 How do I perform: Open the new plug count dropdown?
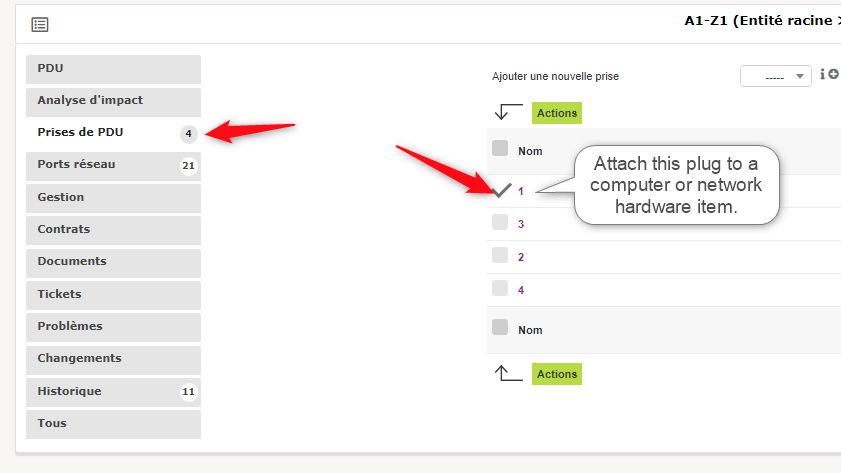tap(776, 76)
